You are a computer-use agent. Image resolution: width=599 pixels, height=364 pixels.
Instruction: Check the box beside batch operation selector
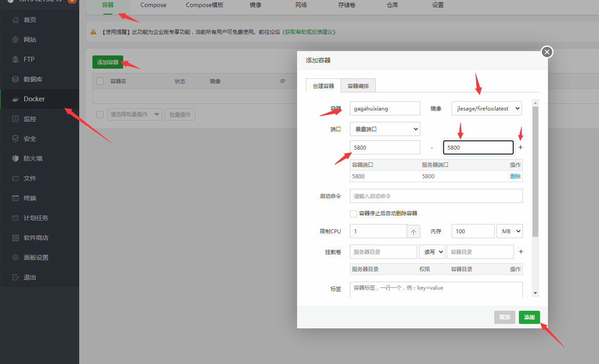(100, 114)
